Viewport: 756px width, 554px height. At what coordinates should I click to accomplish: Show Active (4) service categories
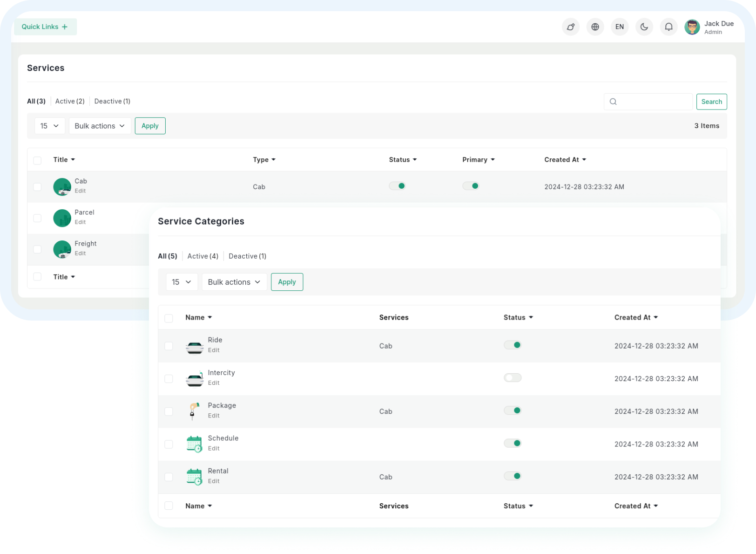pyautogui.click(x=202, y=256)
